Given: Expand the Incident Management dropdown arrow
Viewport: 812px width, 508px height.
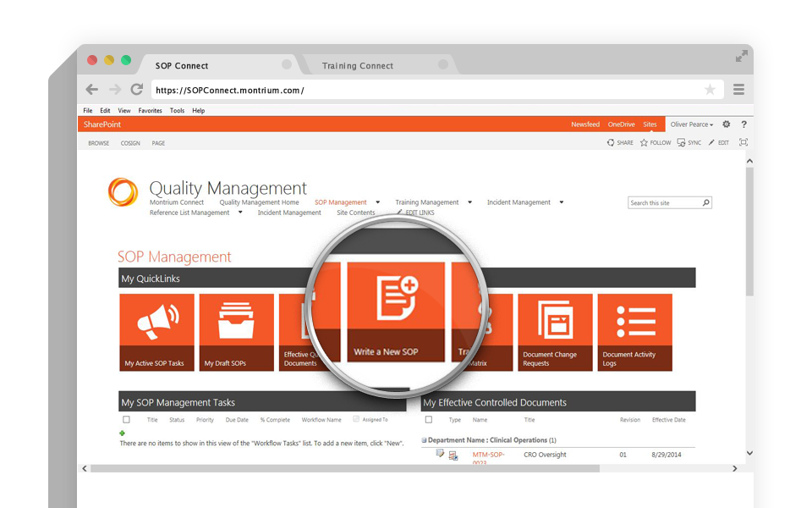Looking at the screenshot, I should pyautogui.click(x=562, y=202).
